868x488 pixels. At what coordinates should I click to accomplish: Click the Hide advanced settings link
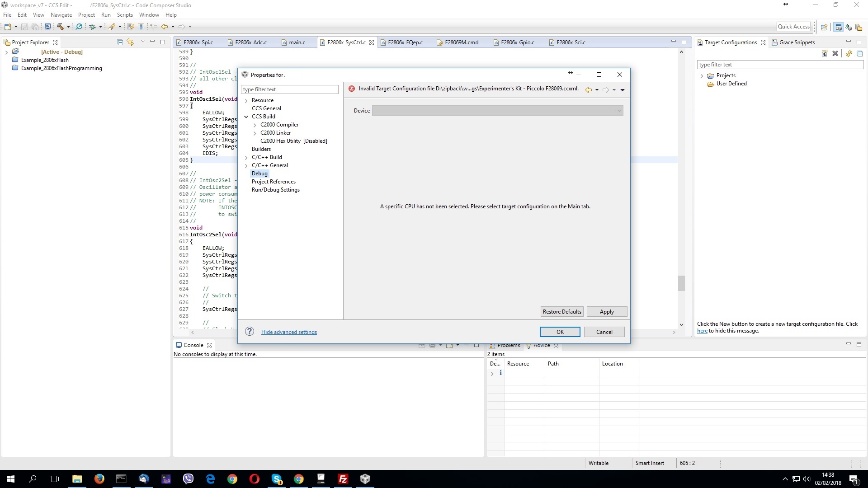coord(289,332)
